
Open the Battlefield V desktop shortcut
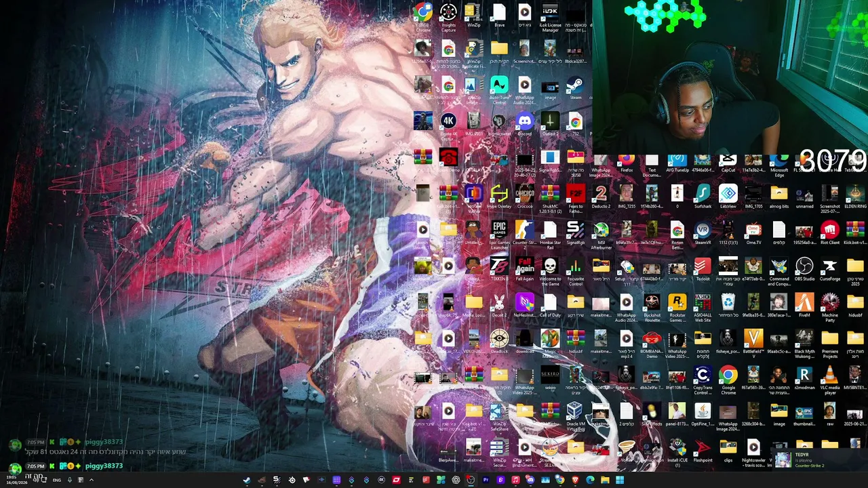click(x=753, y=344)
